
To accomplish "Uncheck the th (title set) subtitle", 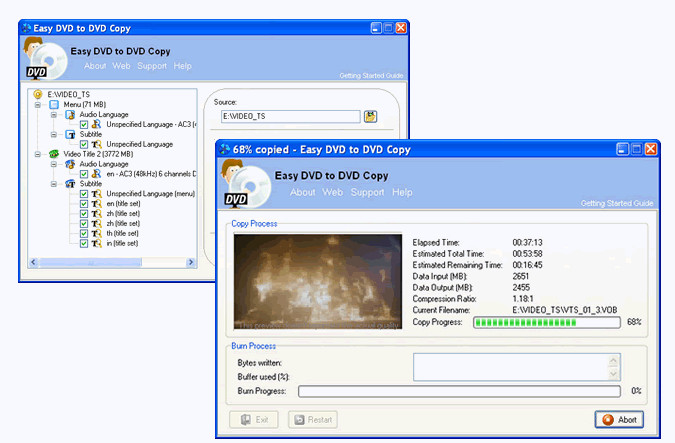I will pyautogui.click(x=84, y=234).
